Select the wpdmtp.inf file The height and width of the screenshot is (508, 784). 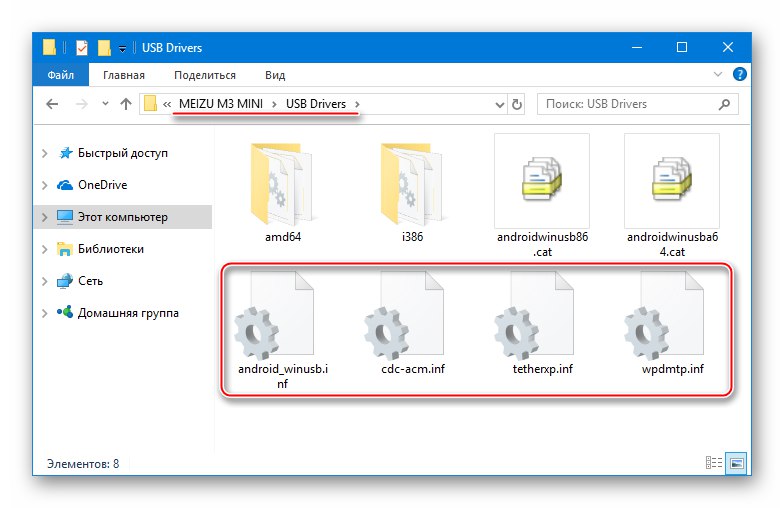(672, 324)
